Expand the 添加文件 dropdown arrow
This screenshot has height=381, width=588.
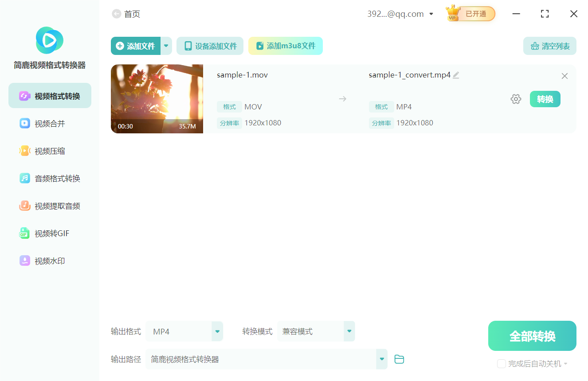click(166, 46)
